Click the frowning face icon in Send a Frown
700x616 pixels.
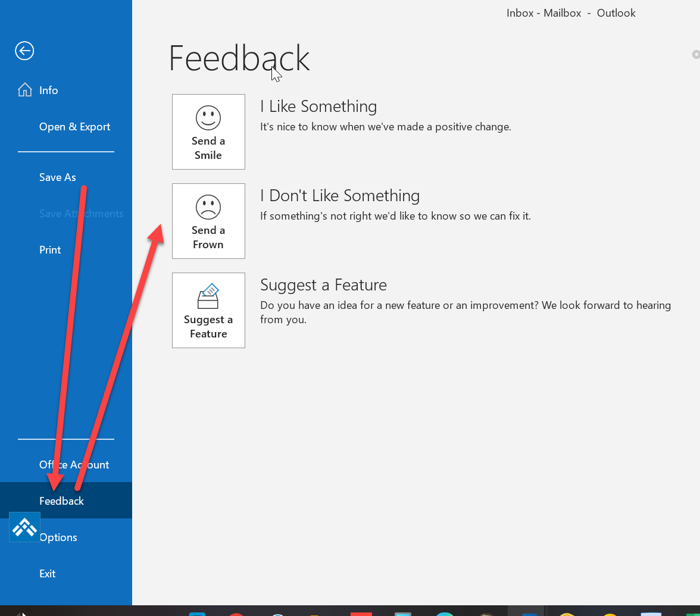pyautogui.click(x=208, y=207)
